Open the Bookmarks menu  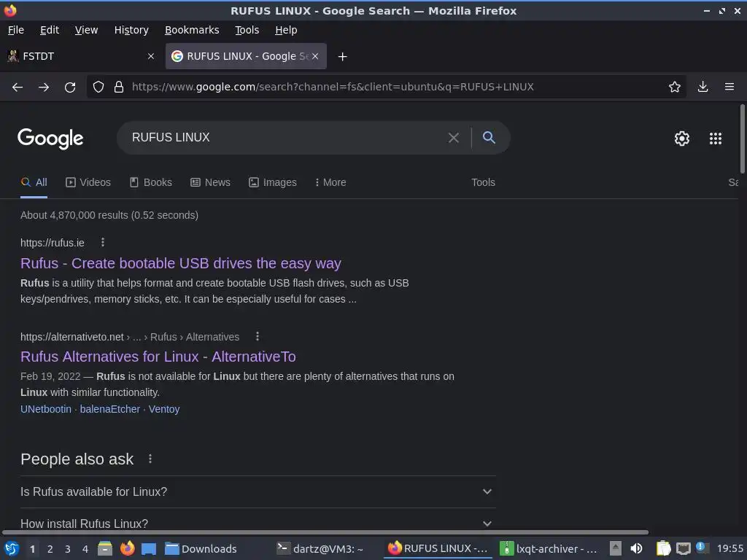click(x=192, y=30)
